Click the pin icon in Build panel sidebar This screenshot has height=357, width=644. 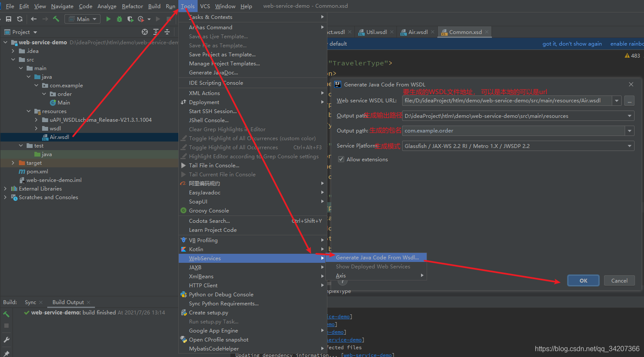6,354
